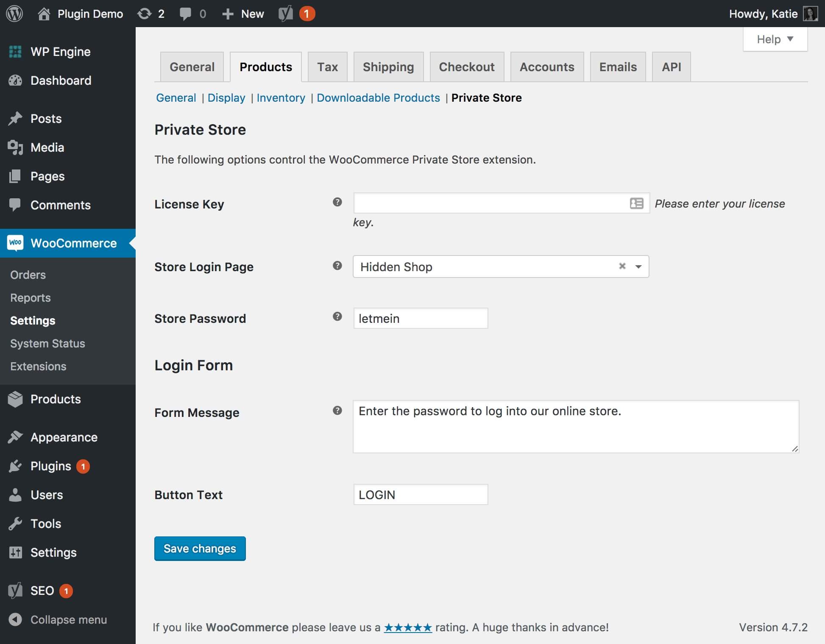
Task: Select the Products settings tab
Action: tap(266, 67)
